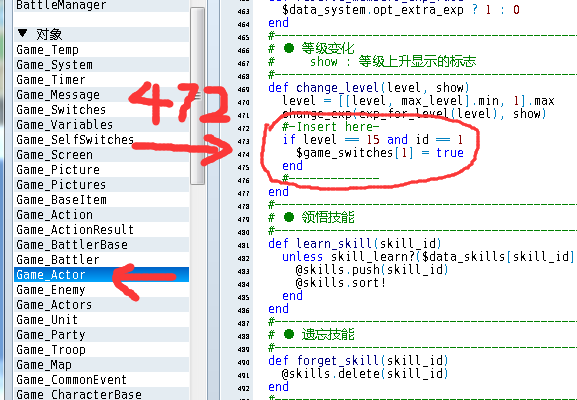Select Game_Screen script entry
The height and width of the screenshot is (400, 577).
[x=101, y=155]
